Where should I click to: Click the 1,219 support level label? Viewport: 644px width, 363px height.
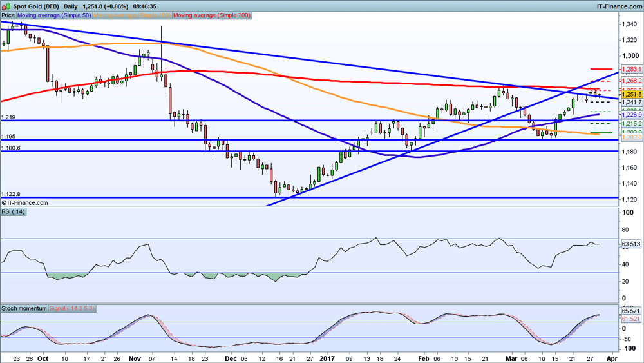tap(8, 117)
